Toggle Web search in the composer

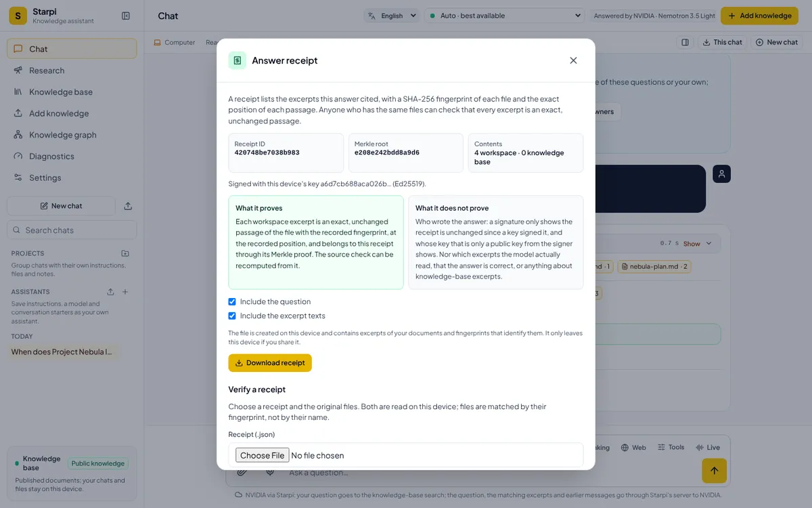633,448
